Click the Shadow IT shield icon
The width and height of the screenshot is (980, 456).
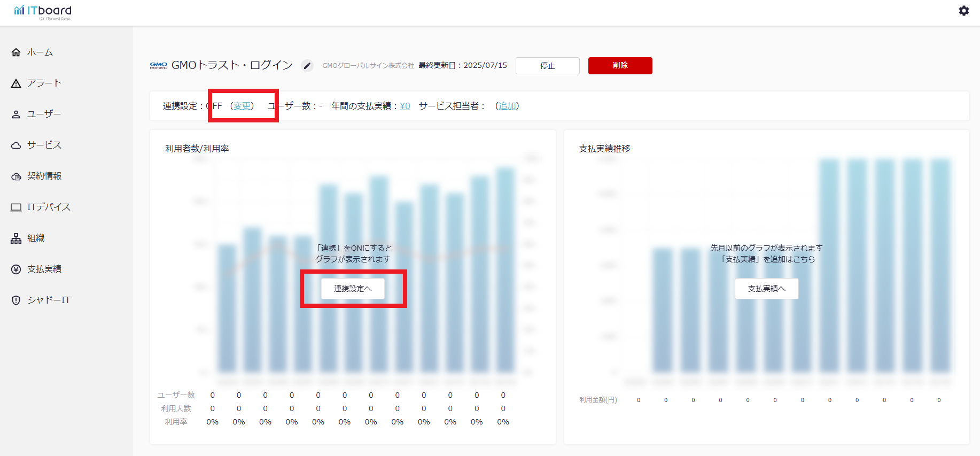(16, 300)
